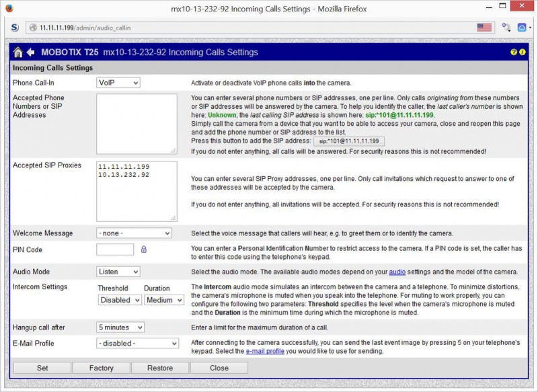Click the Accepted SIP Proxies label

pyautogui.click(x=47, y=165)
